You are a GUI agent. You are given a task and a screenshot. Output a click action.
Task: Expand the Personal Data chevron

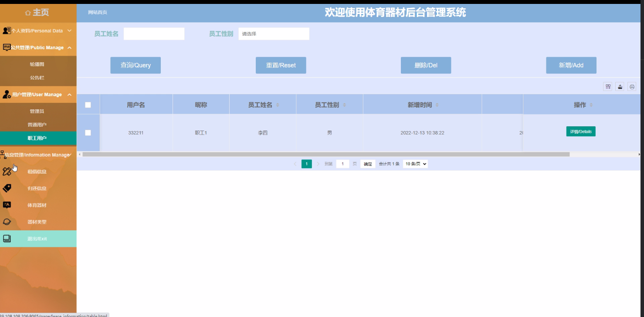pos(69,31)
